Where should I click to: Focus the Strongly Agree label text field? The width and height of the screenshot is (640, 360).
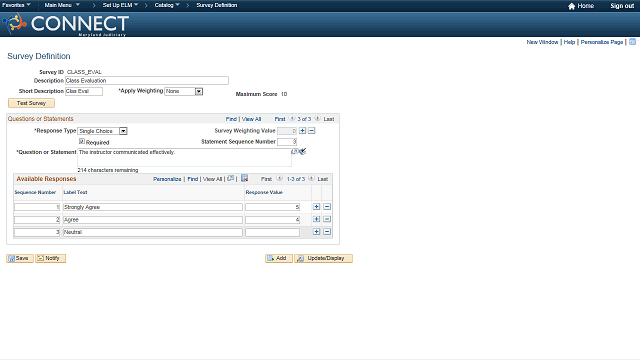point(153,207)
